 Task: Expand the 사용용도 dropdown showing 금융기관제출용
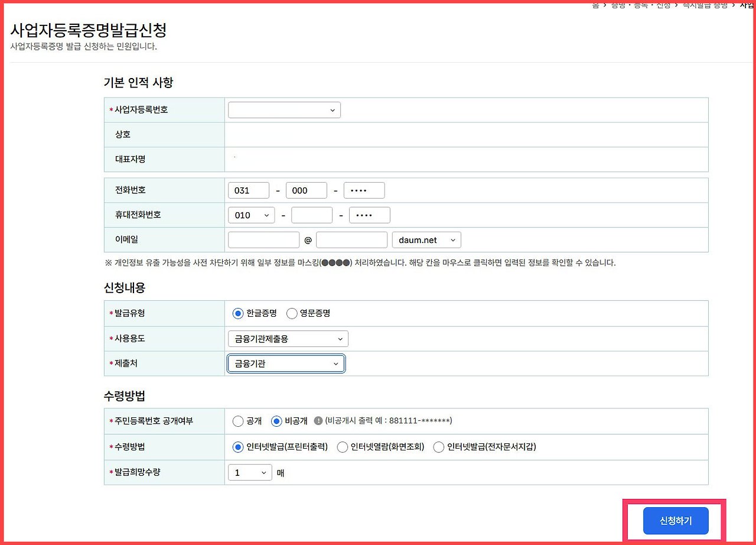tap(288, 338)
